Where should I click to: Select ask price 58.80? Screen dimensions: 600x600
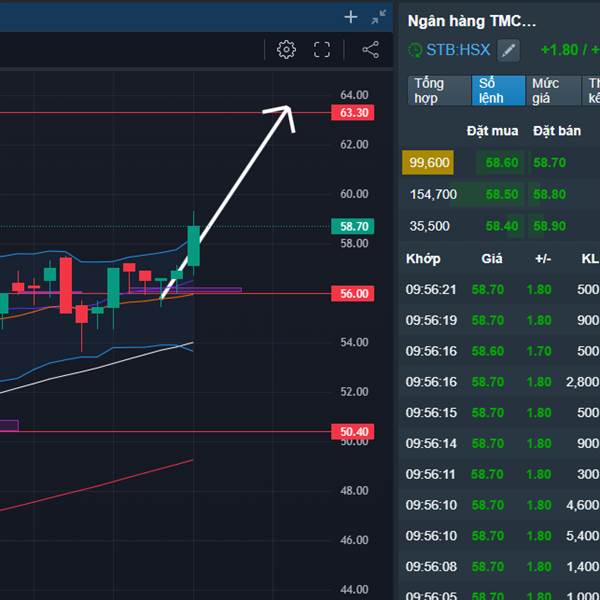(x=549, y=194)
